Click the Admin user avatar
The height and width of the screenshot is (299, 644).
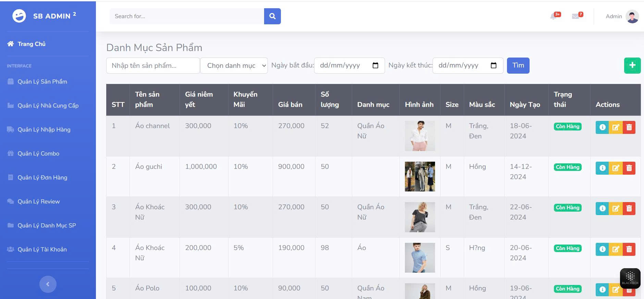[632, 16]
